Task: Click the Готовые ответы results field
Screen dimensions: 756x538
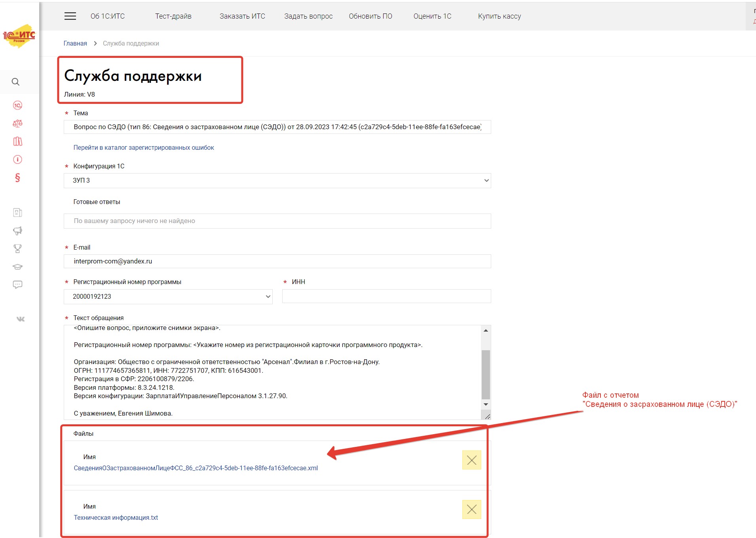Action: [x=277, y=221]
